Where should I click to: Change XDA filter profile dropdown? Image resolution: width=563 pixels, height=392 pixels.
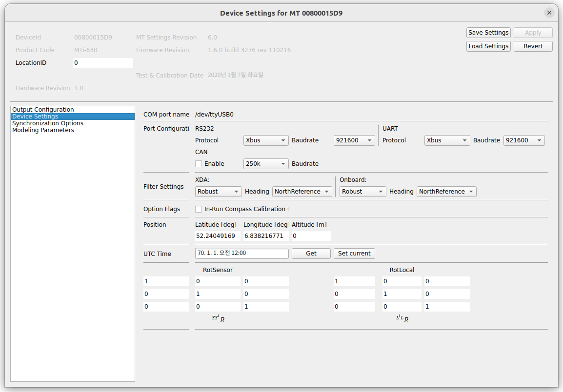click(x=219, y=192)
